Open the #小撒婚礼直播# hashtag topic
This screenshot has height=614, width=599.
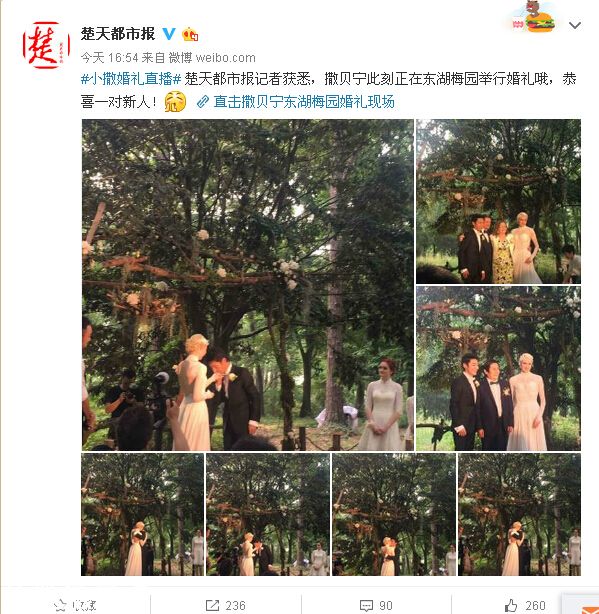131,79
